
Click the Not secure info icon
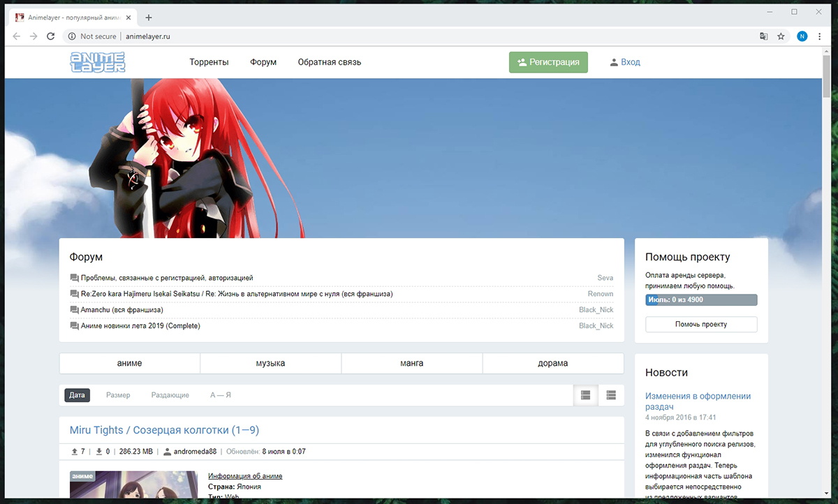(x=71, y=36)
